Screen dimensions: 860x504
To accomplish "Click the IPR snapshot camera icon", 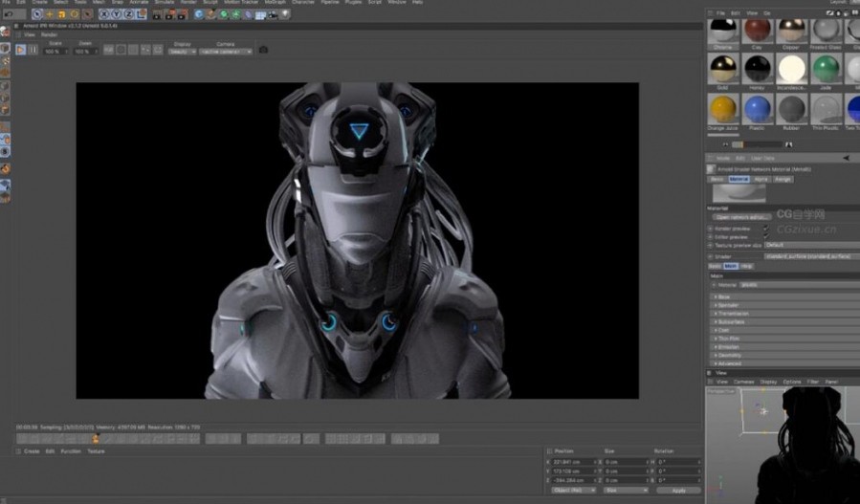I will click(x=263, y=50).
